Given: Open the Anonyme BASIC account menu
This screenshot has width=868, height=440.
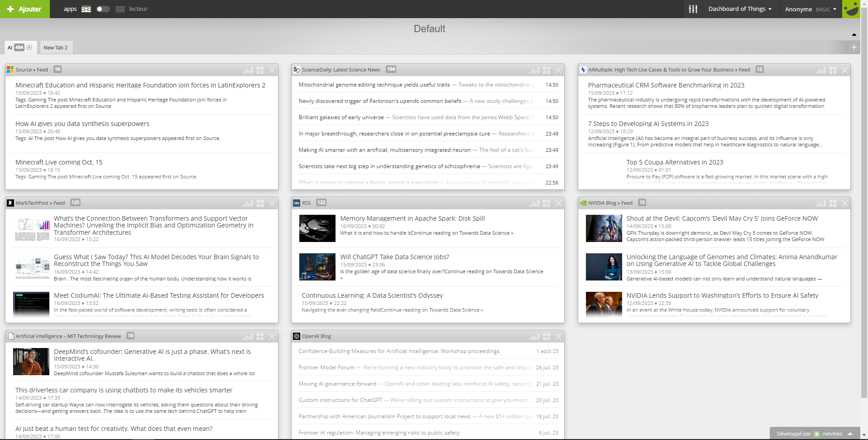Looking at the screenshot, I should tap(810, 9).
